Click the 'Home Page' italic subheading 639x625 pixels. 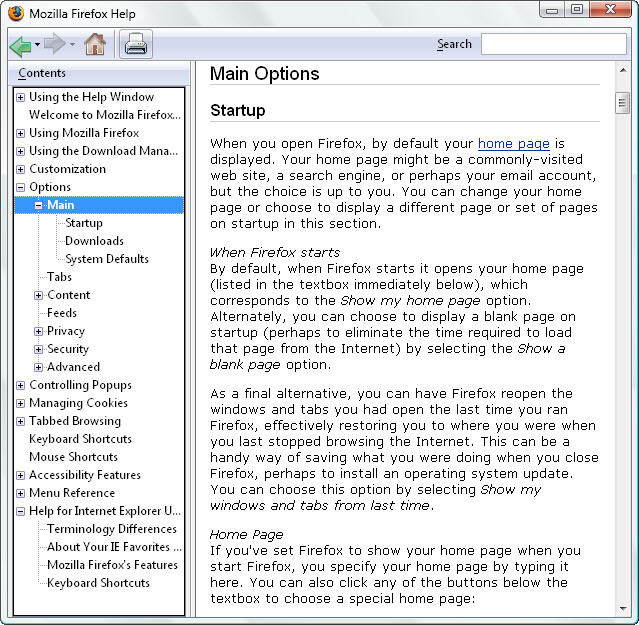tap(247, 535)
